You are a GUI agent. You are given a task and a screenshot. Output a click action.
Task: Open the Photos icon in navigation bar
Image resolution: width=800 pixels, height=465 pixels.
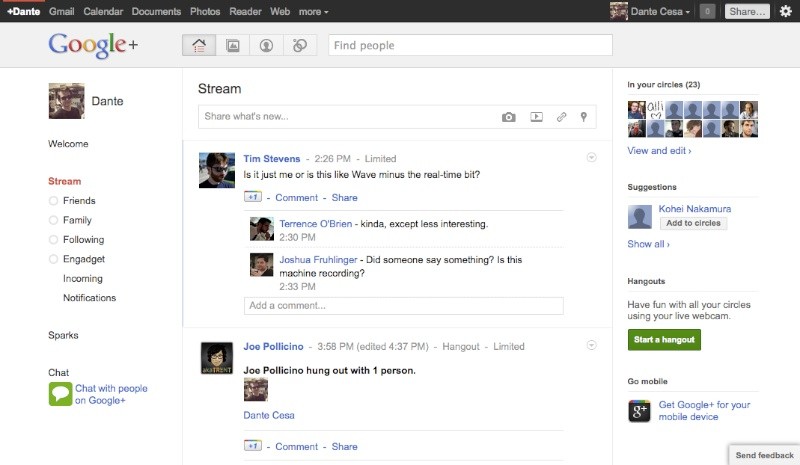click(233, 45)
